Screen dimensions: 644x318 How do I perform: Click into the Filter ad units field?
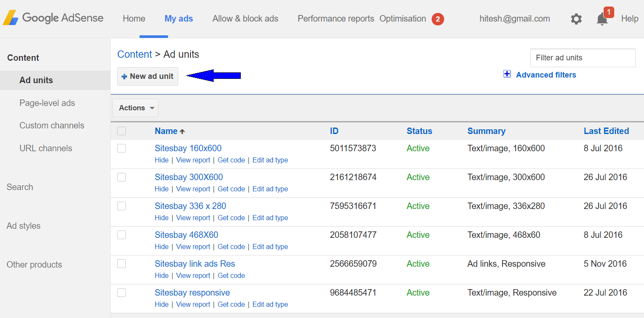[583, 58]
